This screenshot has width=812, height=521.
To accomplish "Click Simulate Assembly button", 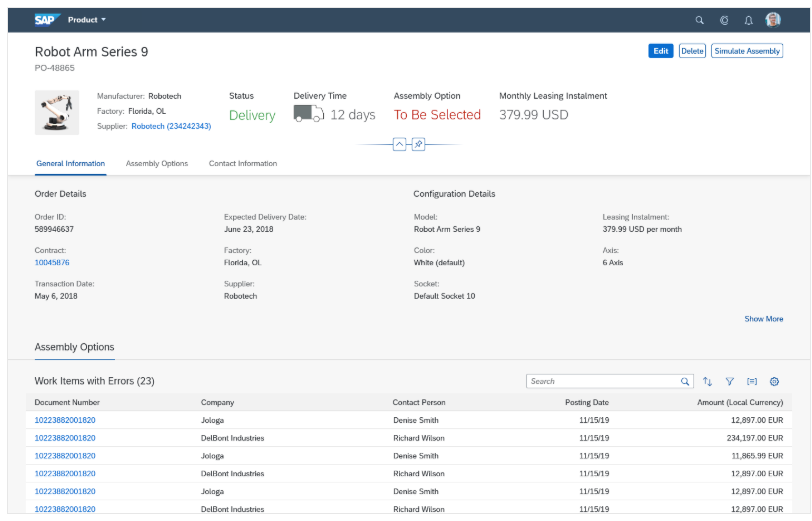I will click(x=747, y=51).
